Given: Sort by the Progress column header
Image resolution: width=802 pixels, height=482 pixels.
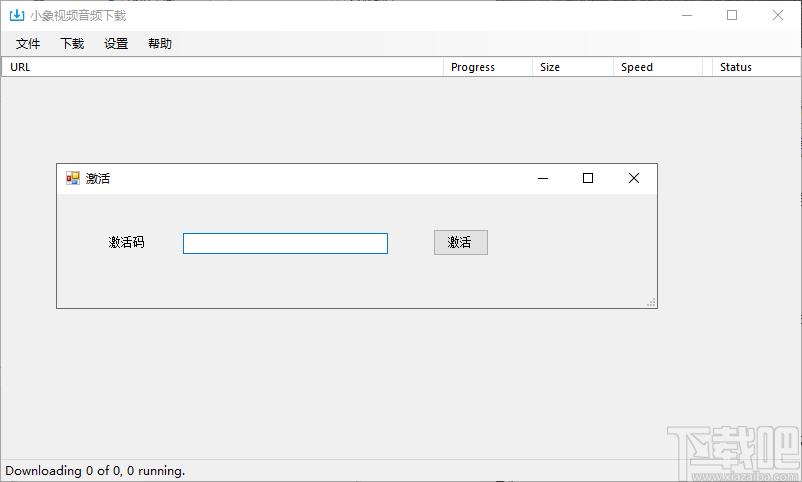Looking at the screenshot, I should click(x=487, y=67).
